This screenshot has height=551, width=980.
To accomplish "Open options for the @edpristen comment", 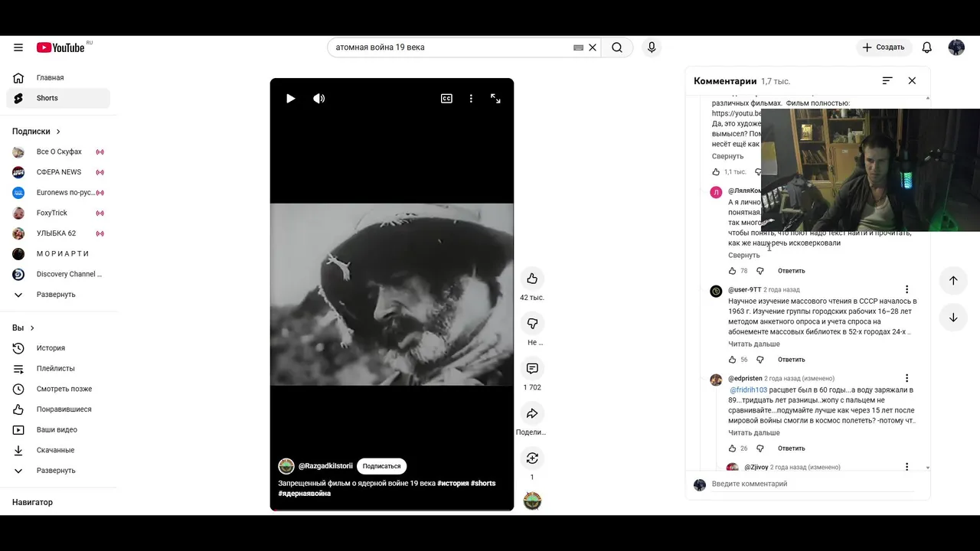I will tap(906, 379).
